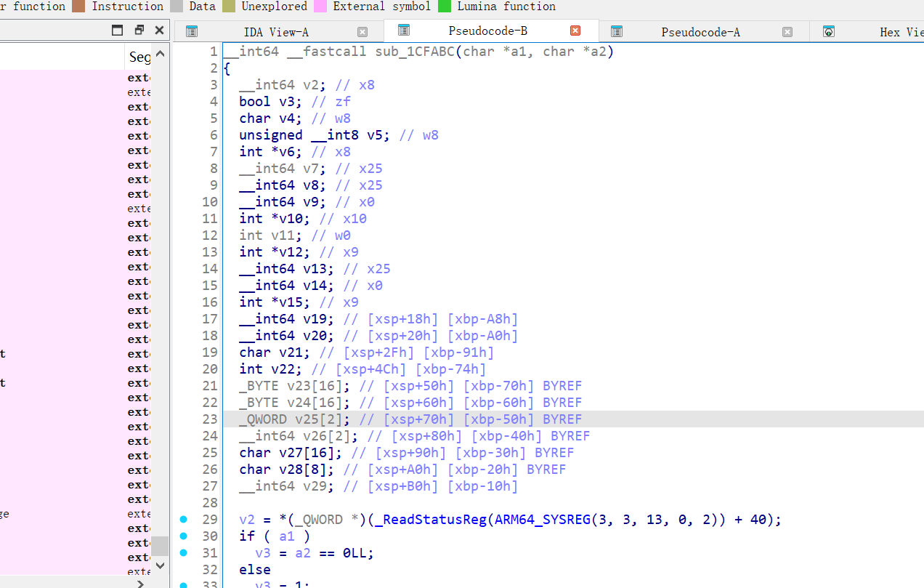Viewport: 924px width, 588px height.
Task: Sort by the Seg column header
Action: [139, 57]
